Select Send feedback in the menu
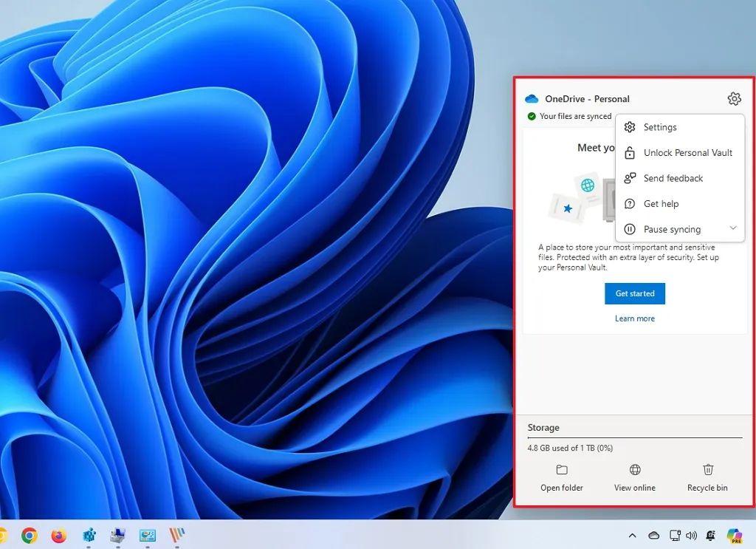The height and width of the screenshot is (549, 756). 673,178
